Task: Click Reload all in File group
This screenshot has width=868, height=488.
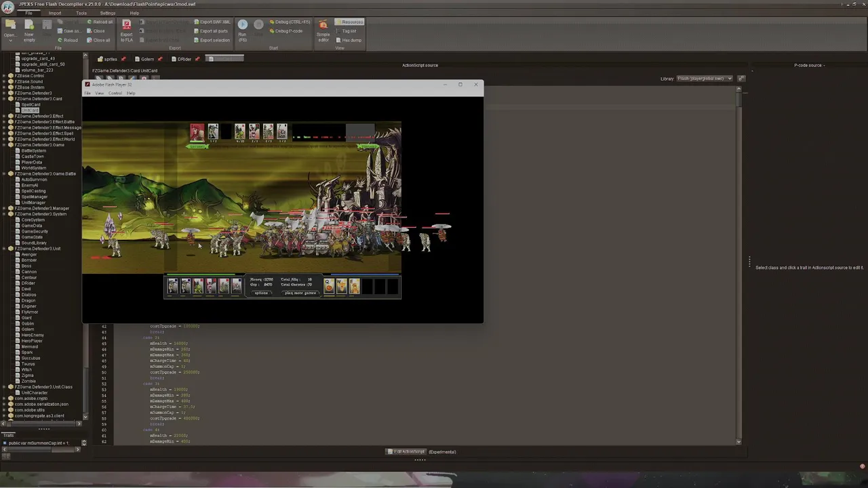Action: (99, 22)
